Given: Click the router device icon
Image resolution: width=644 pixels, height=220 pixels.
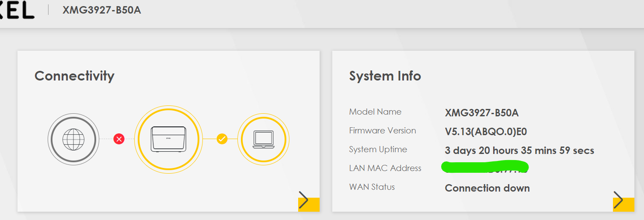Looking at the screenshot, I should point(168,139).
